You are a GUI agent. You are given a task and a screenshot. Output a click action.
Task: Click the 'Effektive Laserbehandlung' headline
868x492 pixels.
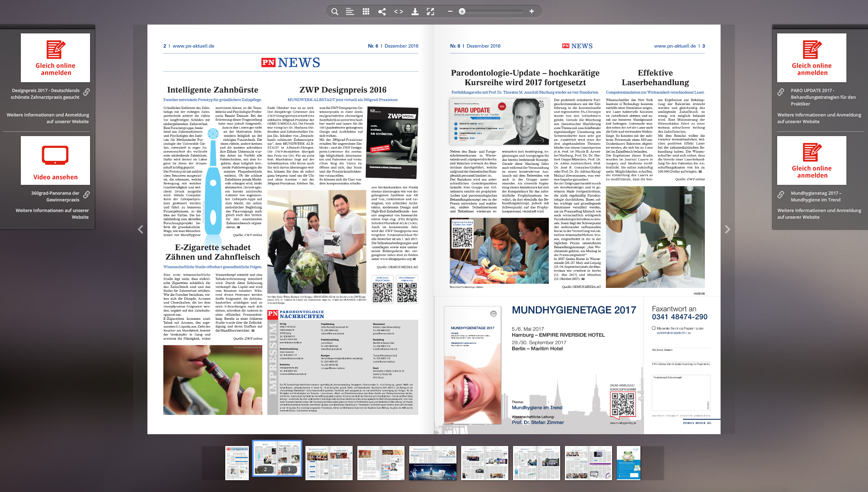tap(655, 77)
